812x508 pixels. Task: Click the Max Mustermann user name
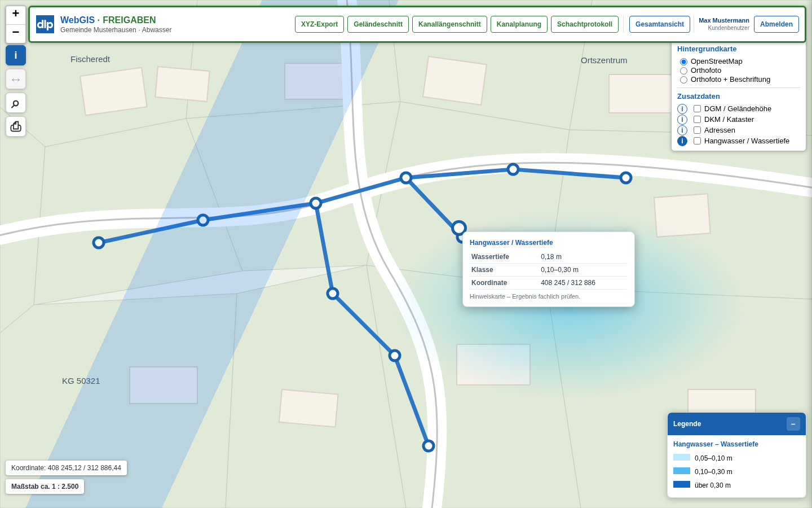pos(724,20)
